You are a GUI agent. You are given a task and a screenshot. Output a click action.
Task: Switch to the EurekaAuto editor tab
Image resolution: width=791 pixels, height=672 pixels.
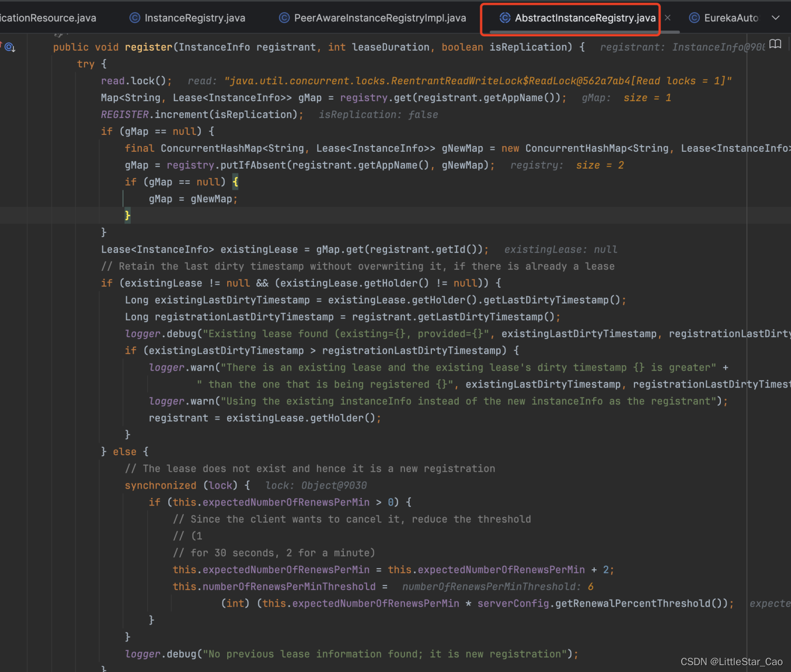coord(724,18)
